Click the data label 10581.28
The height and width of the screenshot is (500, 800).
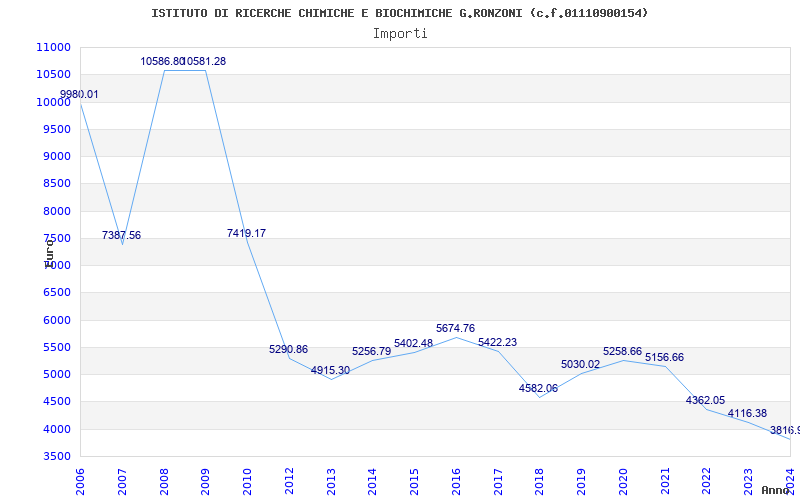(204, 61)
